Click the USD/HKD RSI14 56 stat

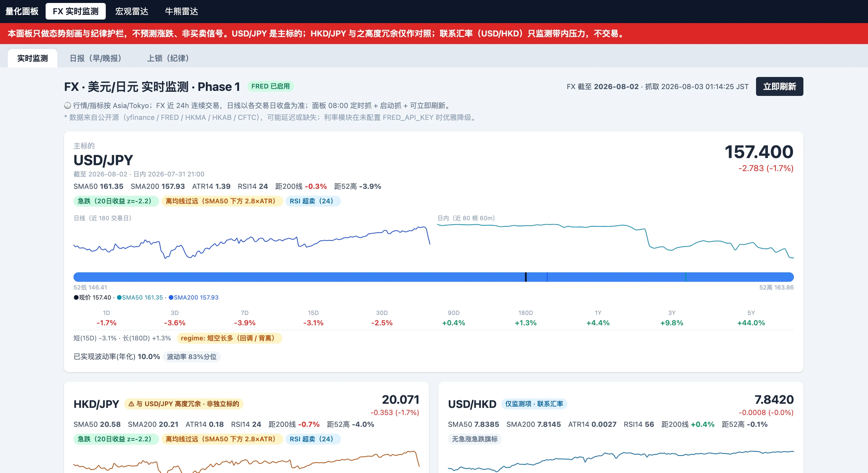[x=638, y=424]
